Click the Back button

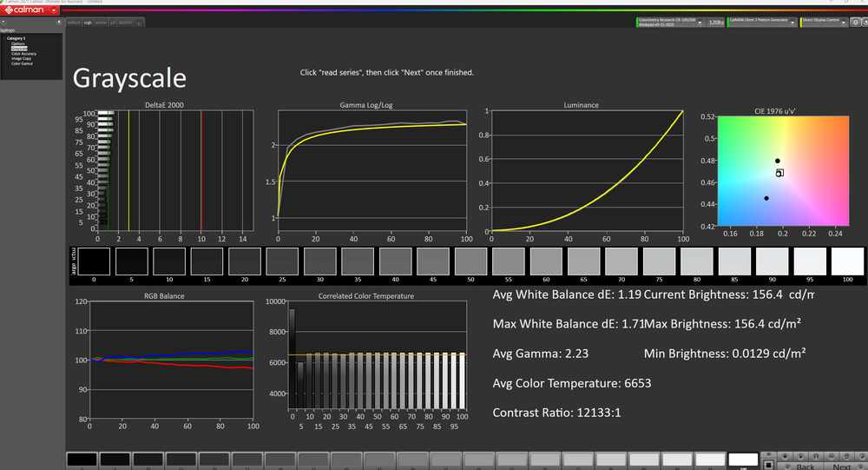coord(806,467)
